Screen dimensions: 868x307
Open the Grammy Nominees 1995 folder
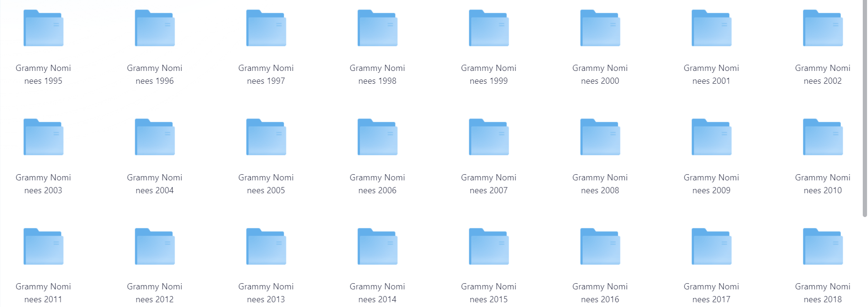43,29
